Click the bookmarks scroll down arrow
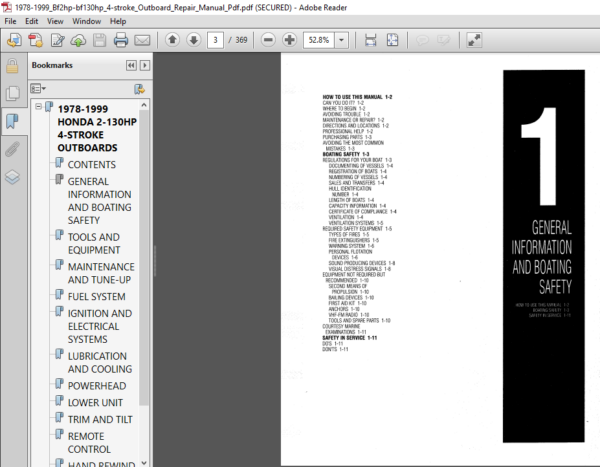Viewport: 600px width, 467px height. (x=144, y=462)
